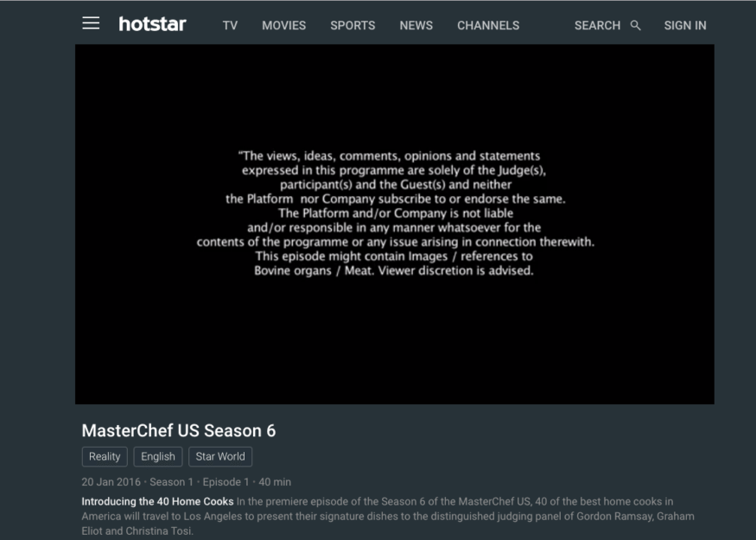756x540 pixels.
Task: Click the hotstar logo
Action: pos(152,24)
